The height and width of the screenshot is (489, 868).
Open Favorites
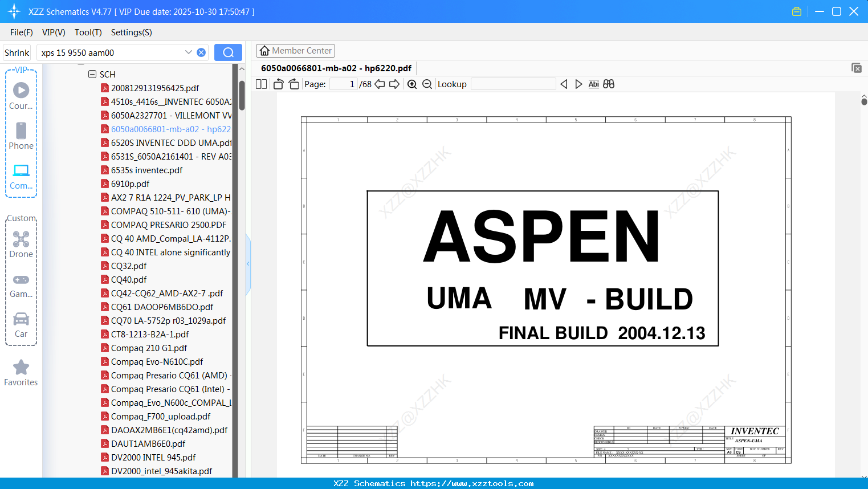click(21, 373)
